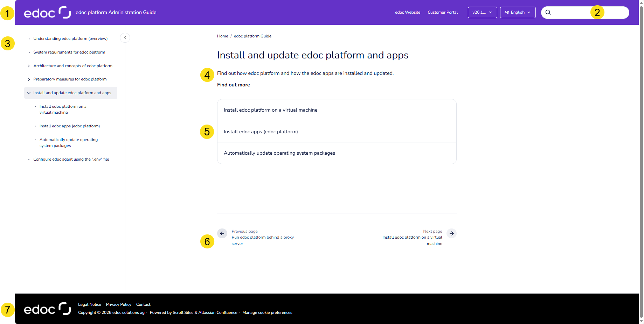Open the Customer Portal
The width and height of the screenshot is (644, 324).
point(442,12)
